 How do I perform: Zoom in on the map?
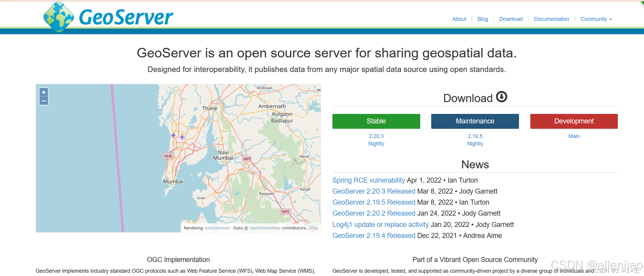click(x=43, y=92)
